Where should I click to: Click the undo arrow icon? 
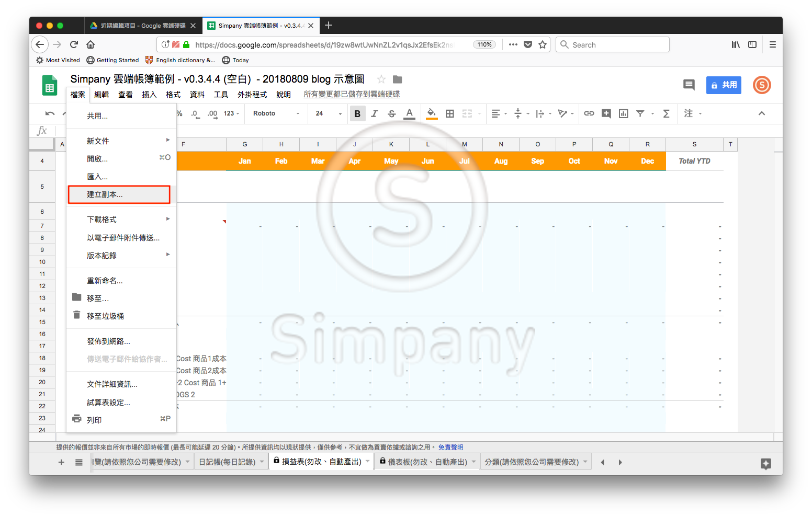click(50, 113)
